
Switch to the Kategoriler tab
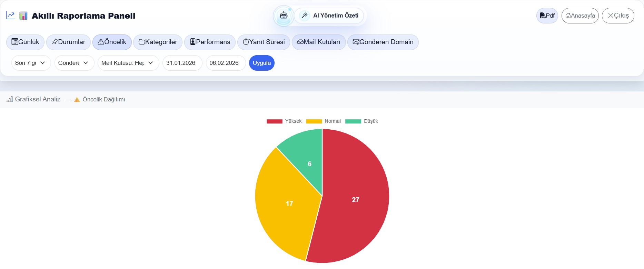tap(158, 42)
